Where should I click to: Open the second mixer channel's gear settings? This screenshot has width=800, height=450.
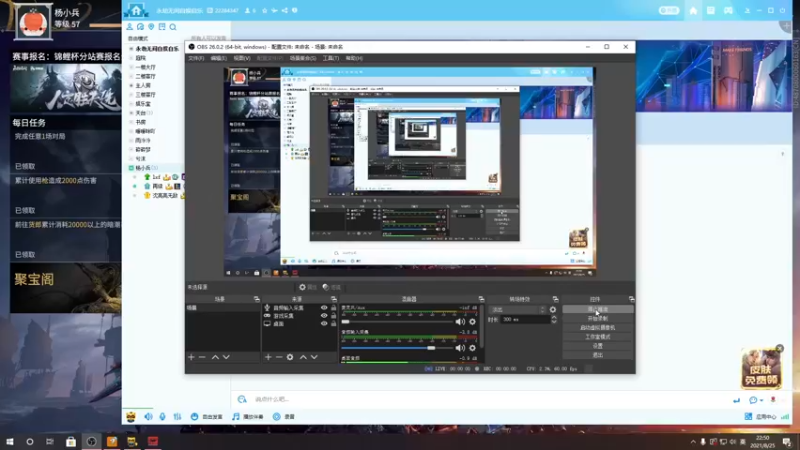472,348
